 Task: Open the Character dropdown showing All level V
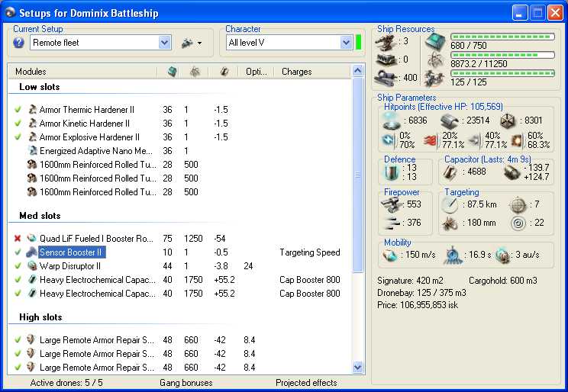346,43
